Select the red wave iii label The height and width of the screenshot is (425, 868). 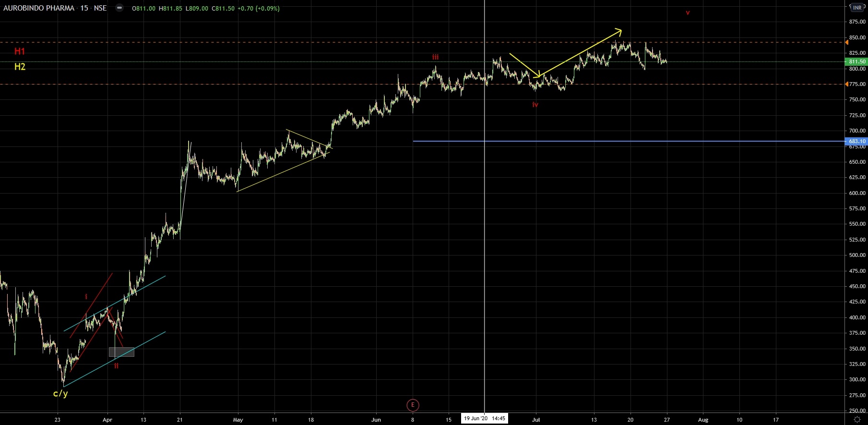click(435, 57)
